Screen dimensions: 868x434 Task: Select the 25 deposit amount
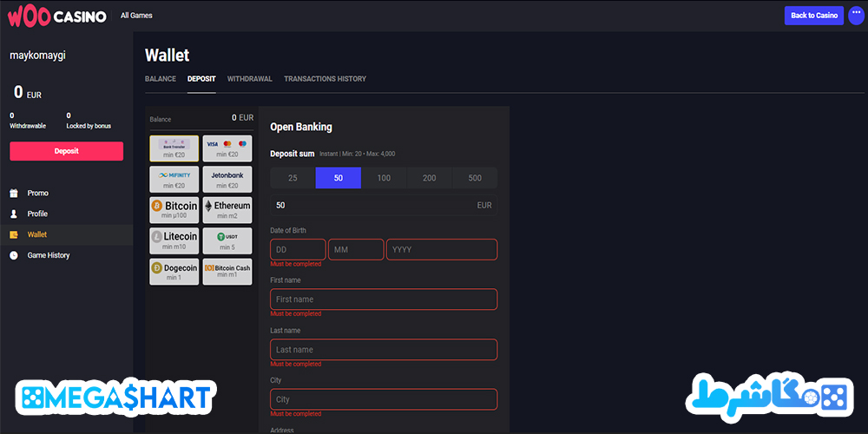coord(293,178)
